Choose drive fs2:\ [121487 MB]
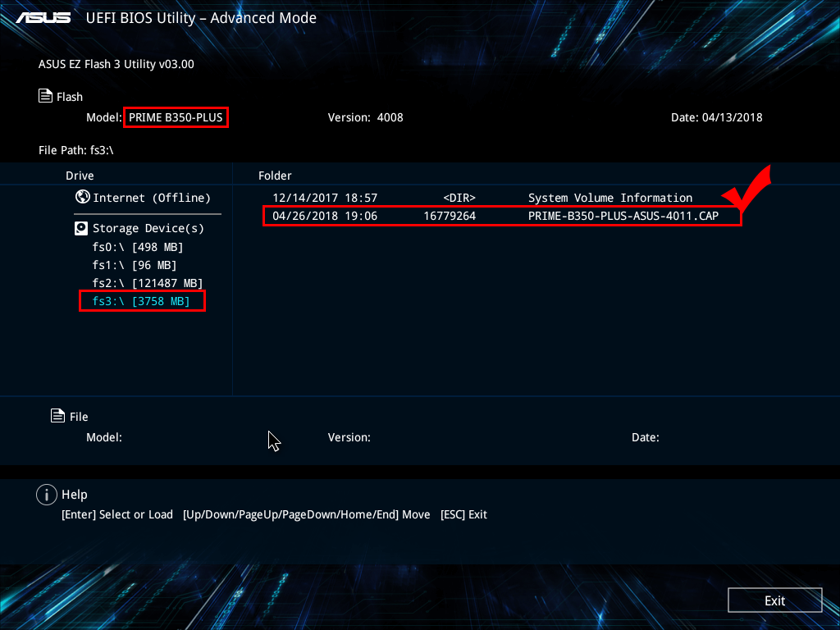This screenshot has width=840, height=630. pyautogui.click(x=148, y=283)
